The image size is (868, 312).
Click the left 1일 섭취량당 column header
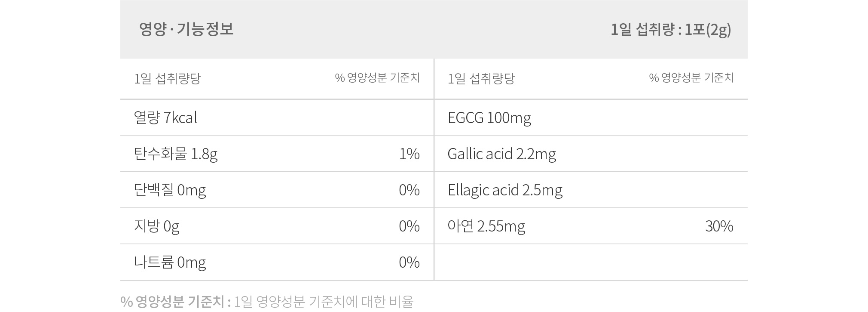tap(167, 79)
